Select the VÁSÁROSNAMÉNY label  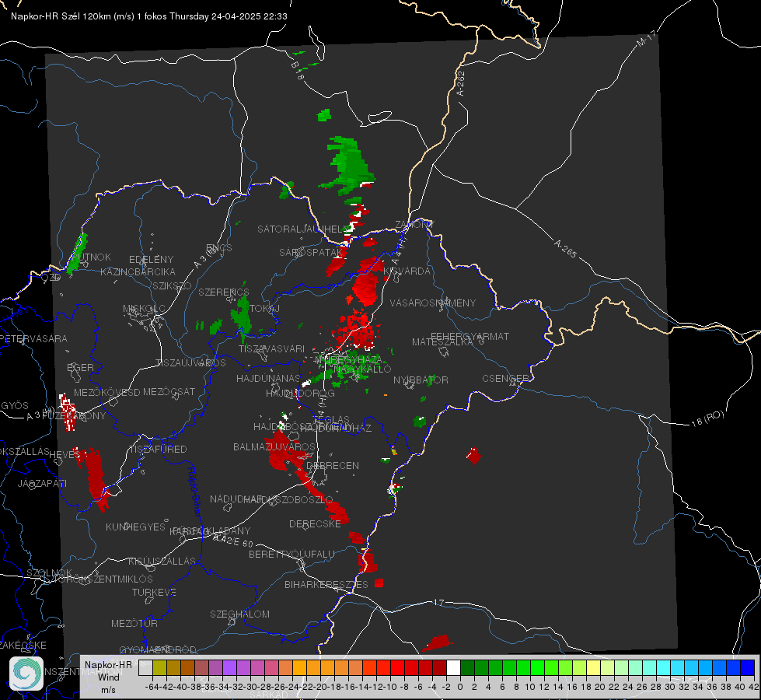433,303
